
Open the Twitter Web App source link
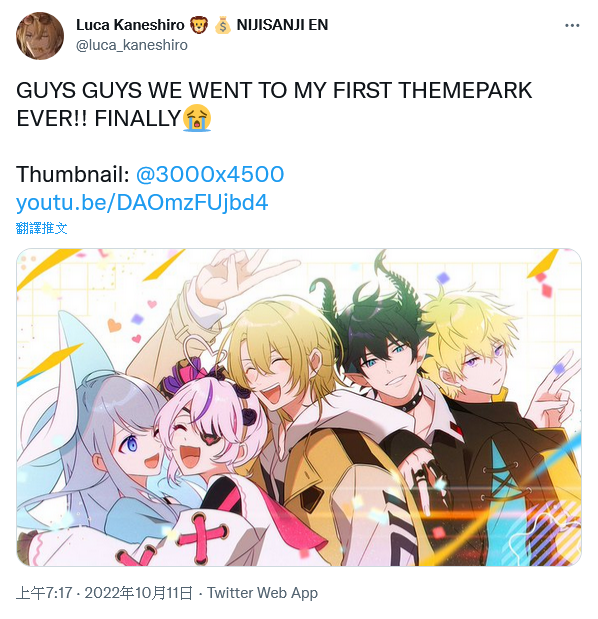262,593
